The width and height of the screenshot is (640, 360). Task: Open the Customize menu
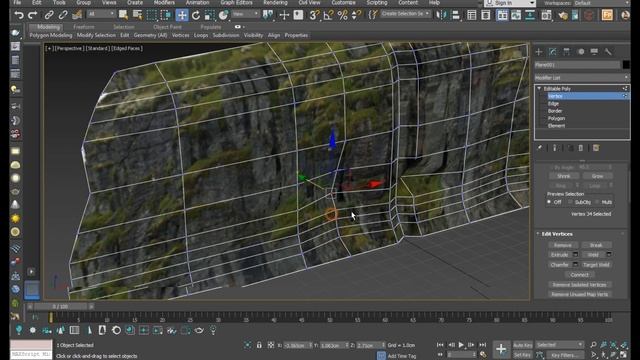[343, 2]
